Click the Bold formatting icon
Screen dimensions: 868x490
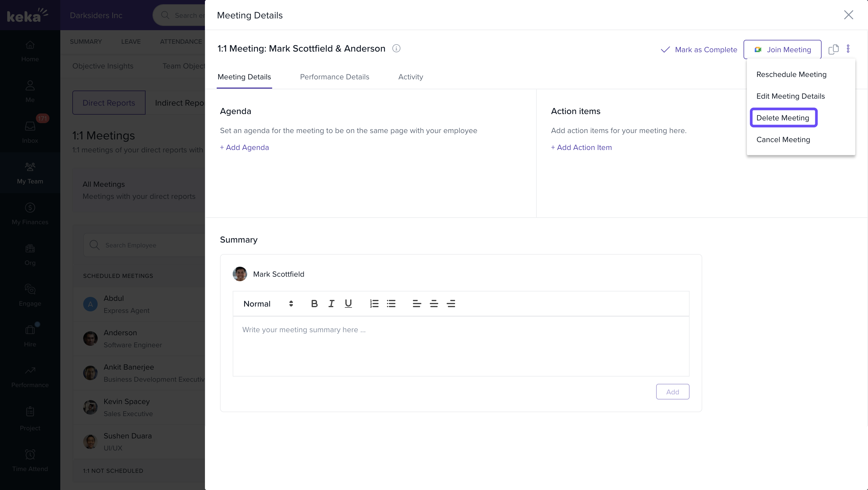click(x=314, y=304)
